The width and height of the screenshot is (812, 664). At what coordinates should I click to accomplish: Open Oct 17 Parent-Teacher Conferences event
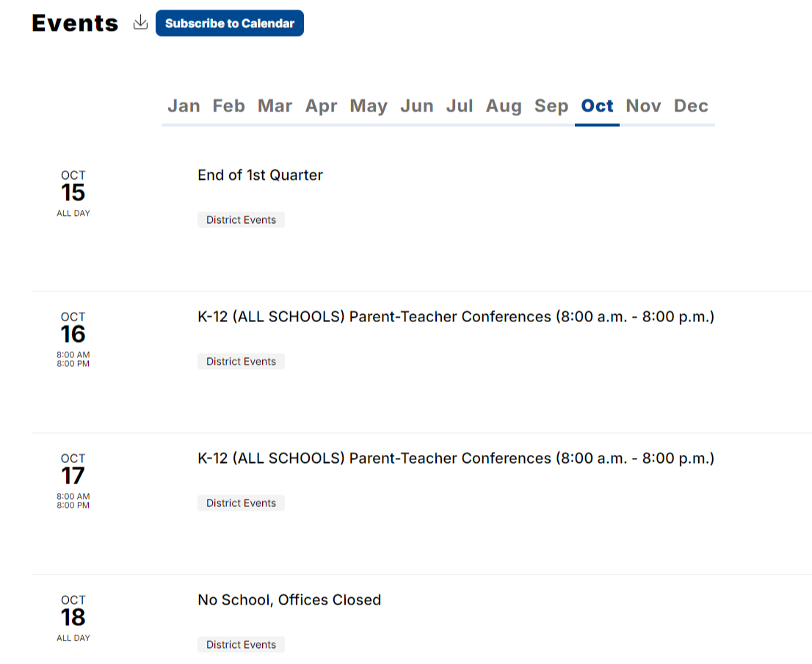(x=456, y=459)
